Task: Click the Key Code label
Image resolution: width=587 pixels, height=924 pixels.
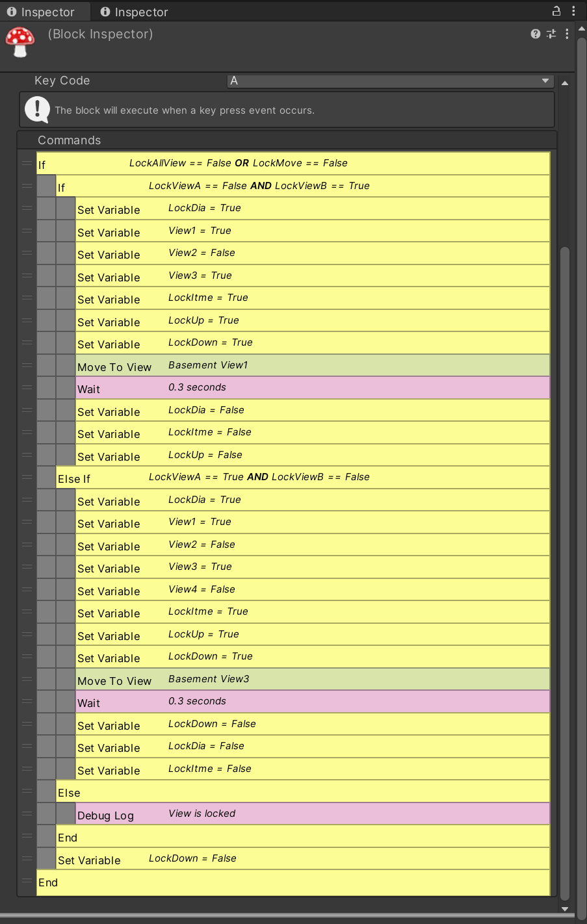Action: [x=62, y=81]
